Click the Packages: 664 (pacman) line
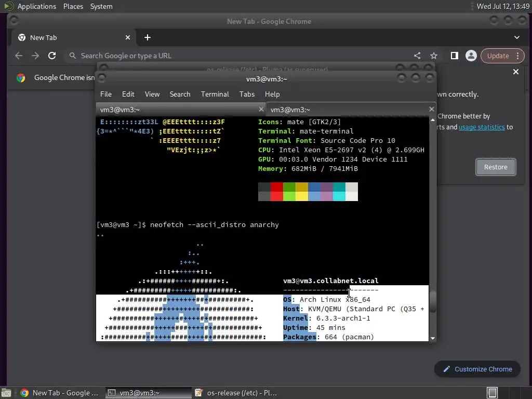The image size is (532, 399). (x=328, y=337)
